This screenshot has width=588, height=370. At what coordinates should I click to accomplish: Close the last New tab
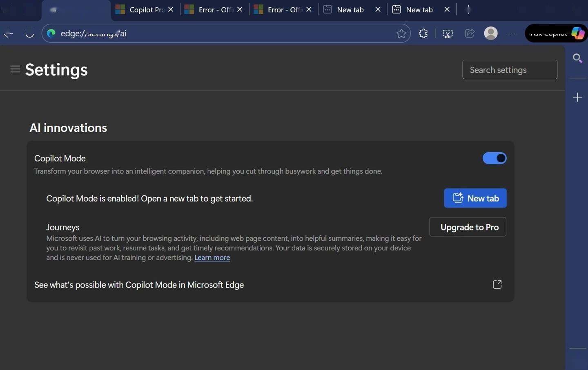[447, 9]
